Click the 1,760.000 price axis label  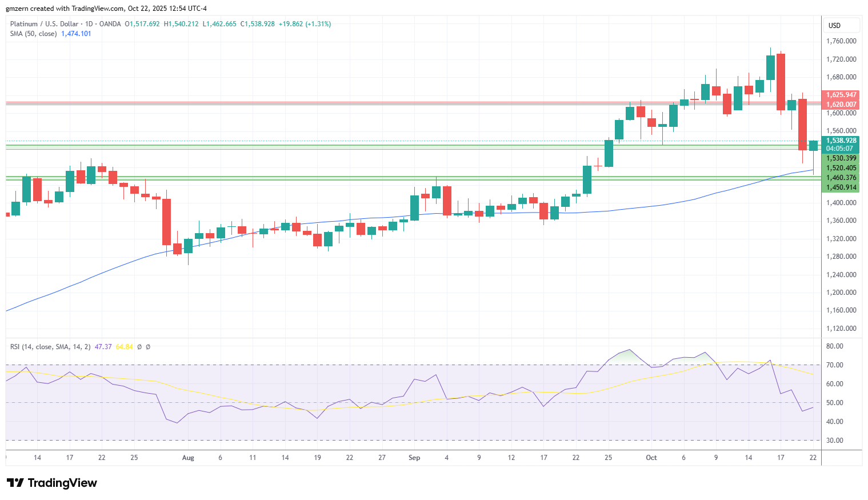coord(841,41)
